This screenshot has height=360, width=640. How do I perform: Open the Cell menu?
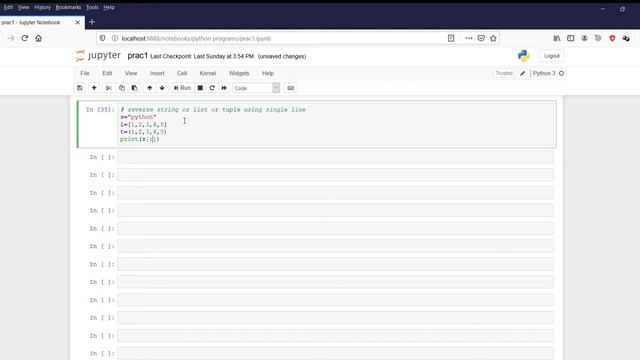182,73
